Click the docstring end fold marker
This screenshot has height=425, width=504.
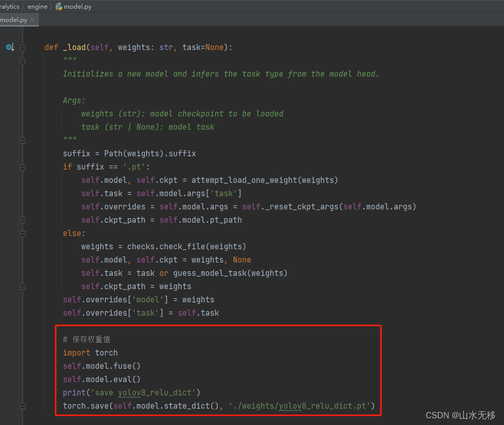(23, 140)
